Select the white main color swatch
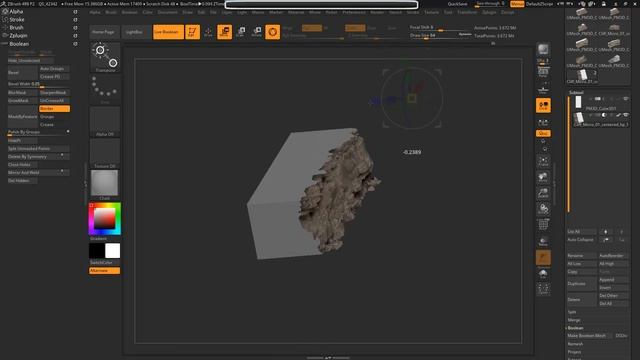Image resolution: width=640 pixels, height=360 pixels. point(113,251)
